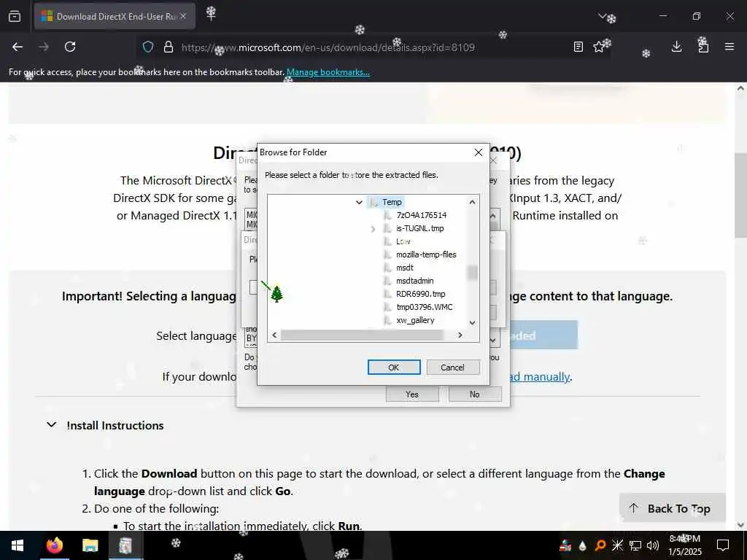View site security padlock information
Screen dimensions: 747x560
click(169, 47)
